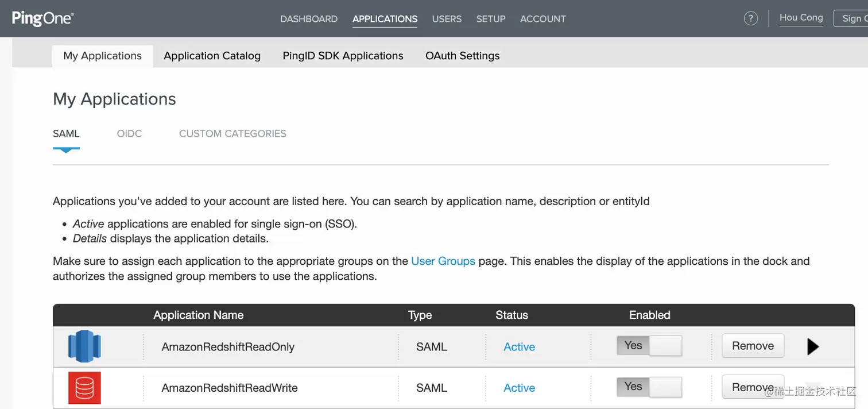Open the Users menu
Screen dimensions: 868x409
pos(447,19)
